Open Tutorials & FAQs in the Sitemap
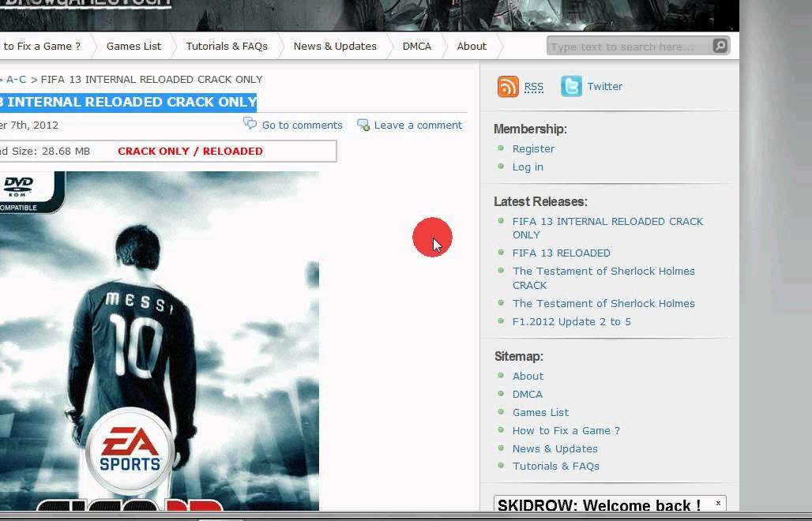Image resolution: width=812 pixels, height=521 pixels. click(555, 467)
